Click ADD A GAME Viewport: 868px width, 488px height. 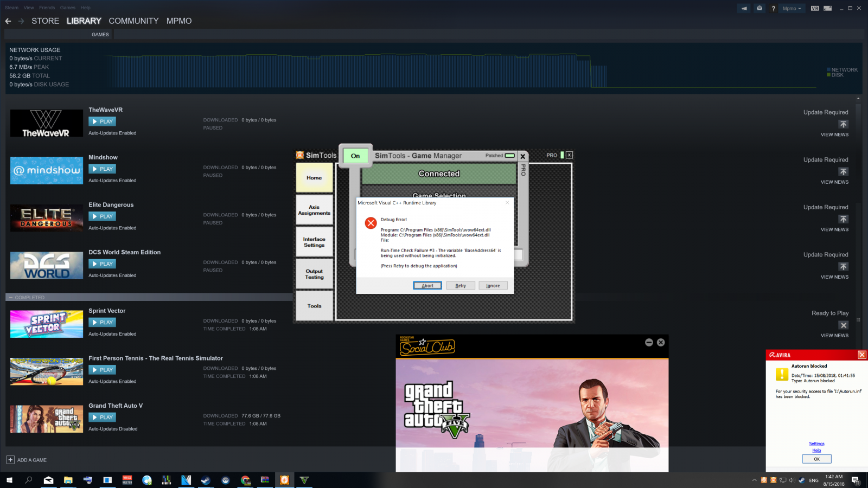(x=27, y=460)
